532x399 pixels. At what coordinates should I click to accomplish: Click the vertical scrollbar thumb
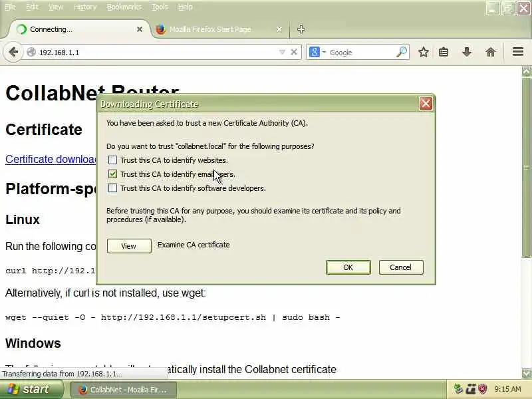526,168
